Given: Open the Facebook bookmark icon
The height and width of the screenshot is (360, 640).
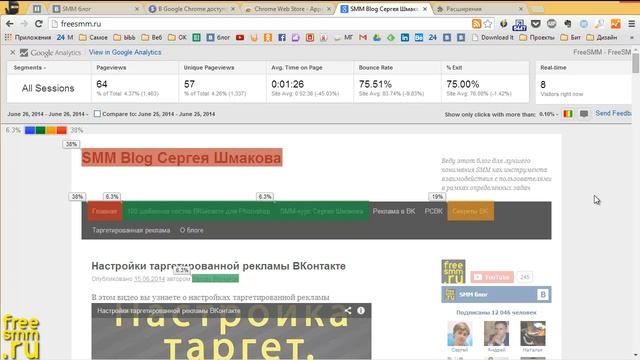Looking at the screenshot, I should click(282, 38).
